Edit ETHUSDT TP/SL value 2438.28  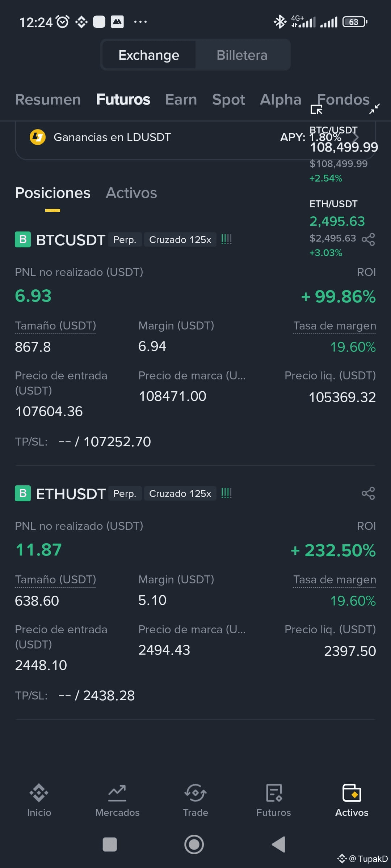click(109, 695)
